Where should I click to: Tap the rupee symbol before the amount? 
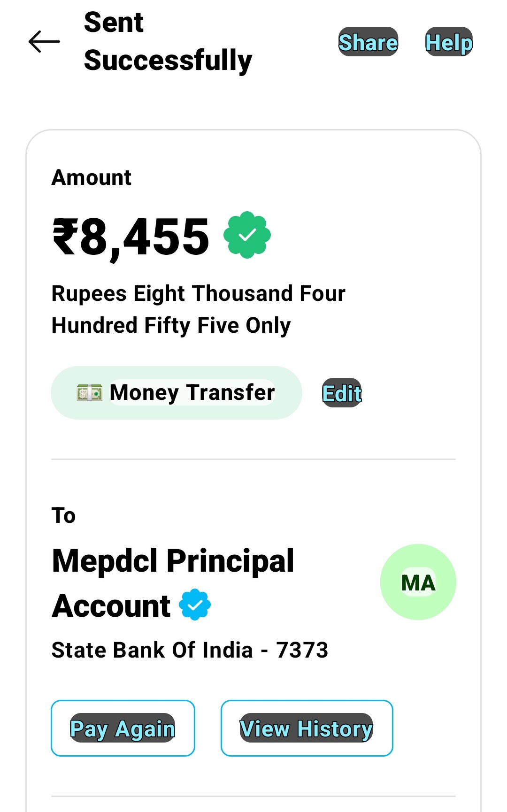(x=65, y=237)
